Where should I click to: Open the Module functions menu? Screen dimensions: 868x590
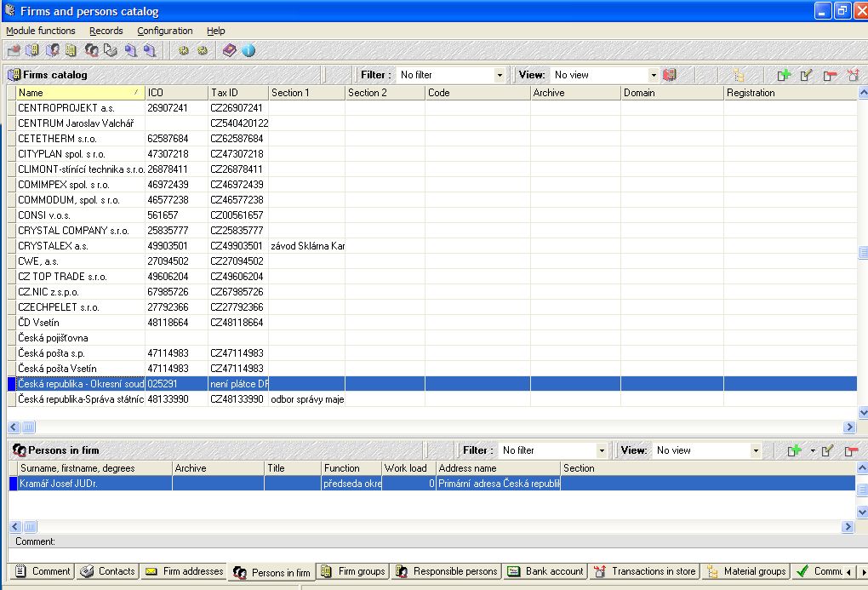click(x=40, y=31)
